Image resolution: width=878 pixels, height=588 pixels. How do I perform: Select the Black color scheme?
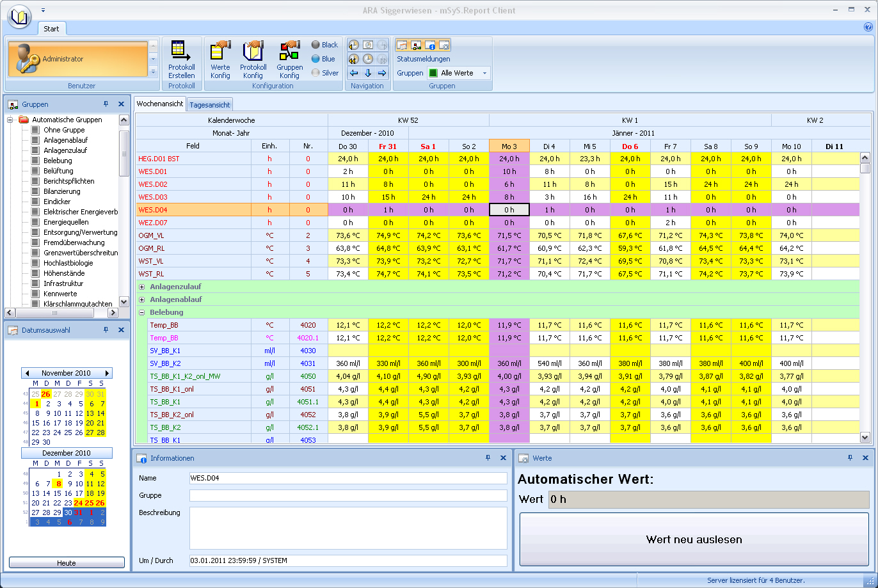pyautogui.click(x=324, y=45)
